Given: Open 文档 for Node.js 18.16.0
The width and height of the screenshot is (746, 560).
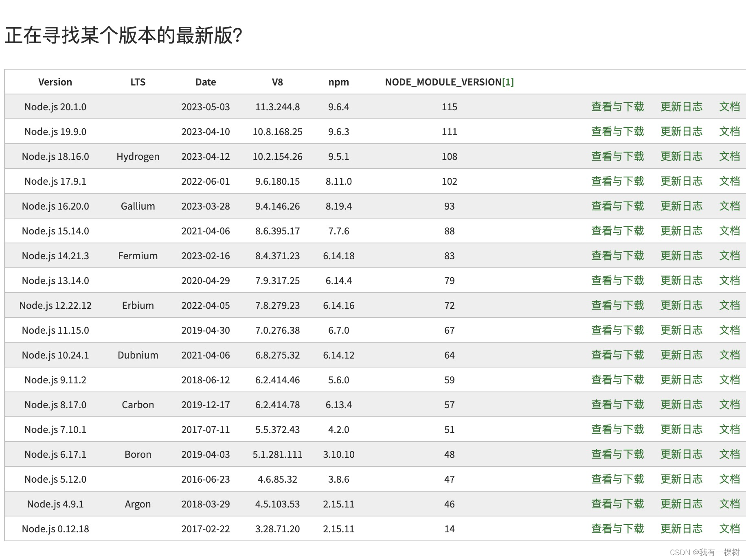Looking at the screenshot, I should coord(730,156).
